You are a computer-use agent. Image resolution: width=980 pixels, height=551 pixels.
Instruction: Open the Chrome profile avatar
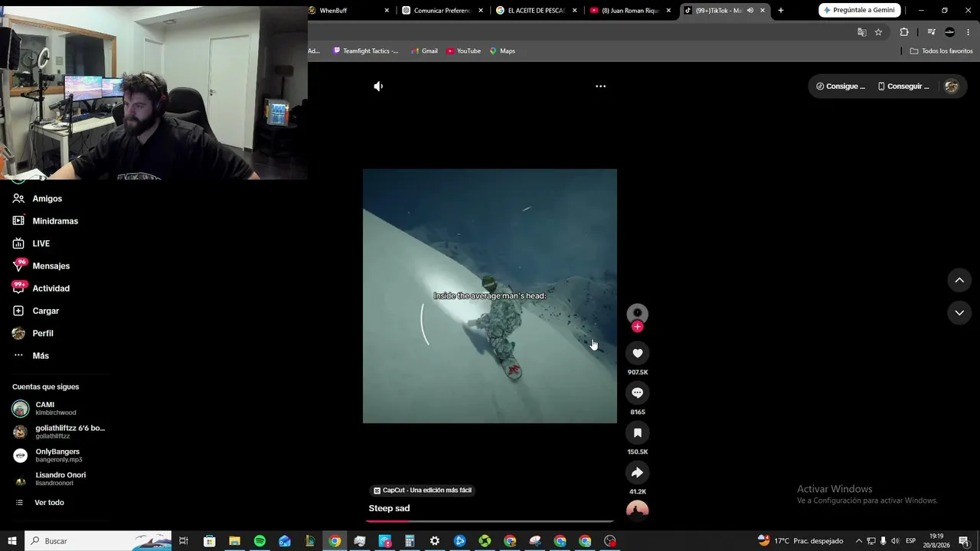click(950, 32)
